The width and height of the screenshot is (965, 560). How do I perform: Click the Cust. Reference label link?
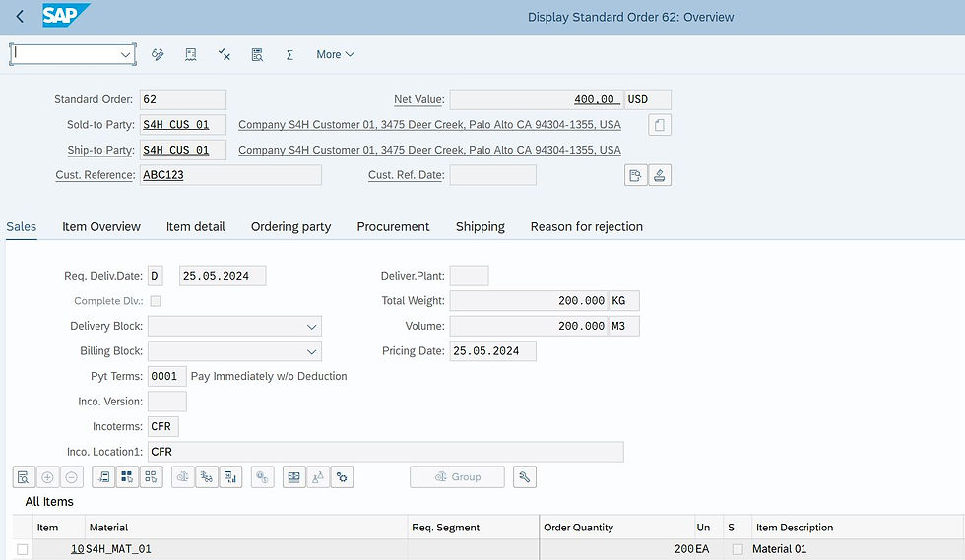click(x=96, y=175)
